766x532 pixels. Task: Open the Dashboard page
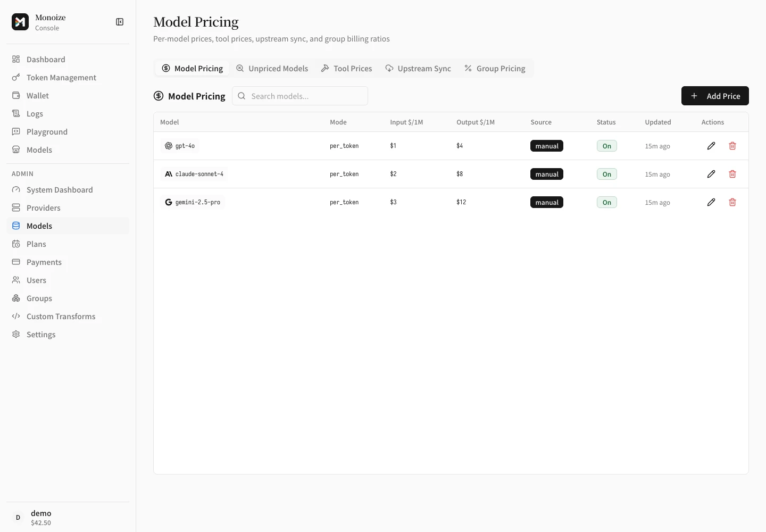coord(68,60)
